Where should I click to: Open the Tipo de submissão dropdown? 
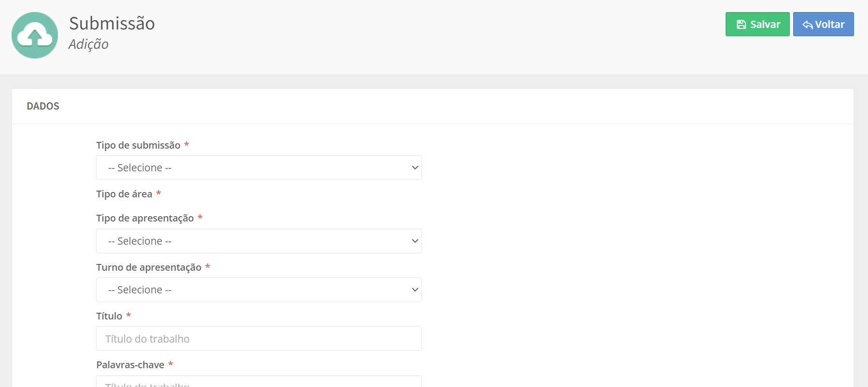click(259, 168)
